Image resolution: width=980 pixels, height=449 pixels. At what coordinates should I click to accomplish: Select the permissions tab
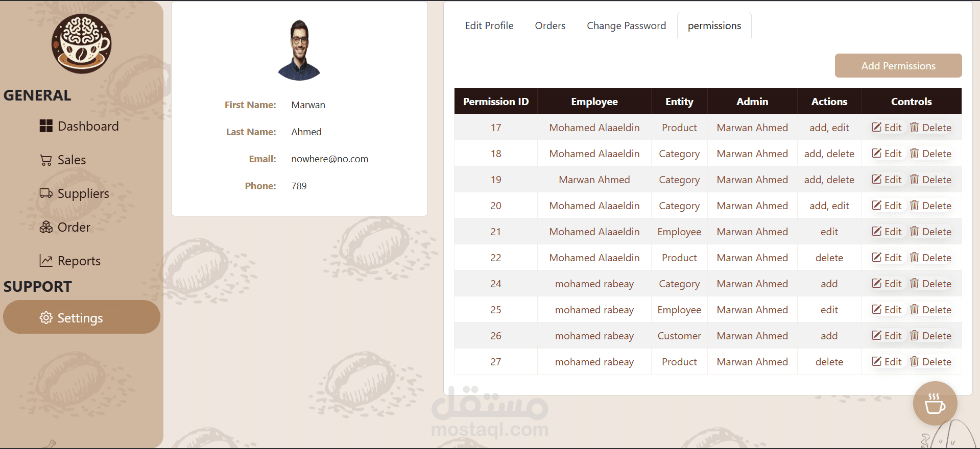tap(714, 26)
